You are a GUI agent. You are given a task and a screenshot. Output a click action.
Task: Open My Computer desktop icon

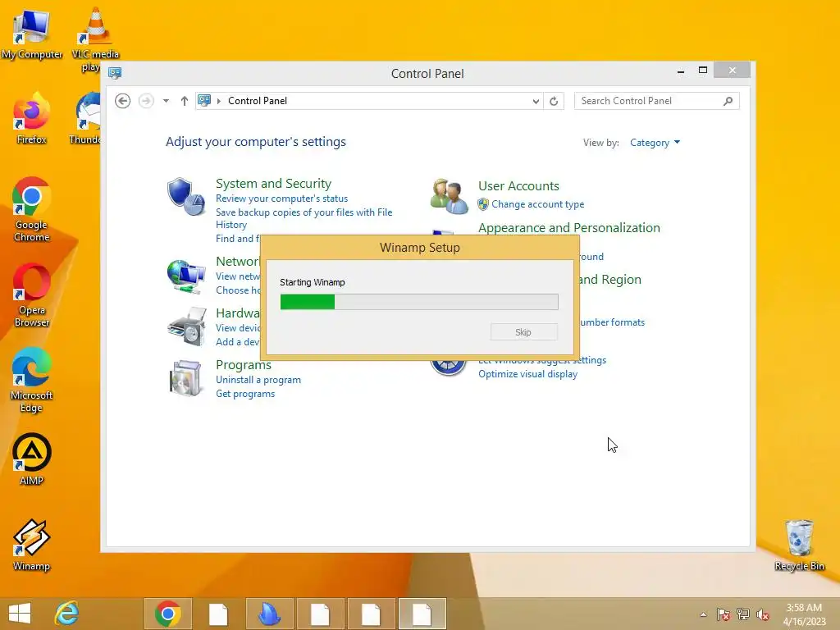[x=32, y=33]
